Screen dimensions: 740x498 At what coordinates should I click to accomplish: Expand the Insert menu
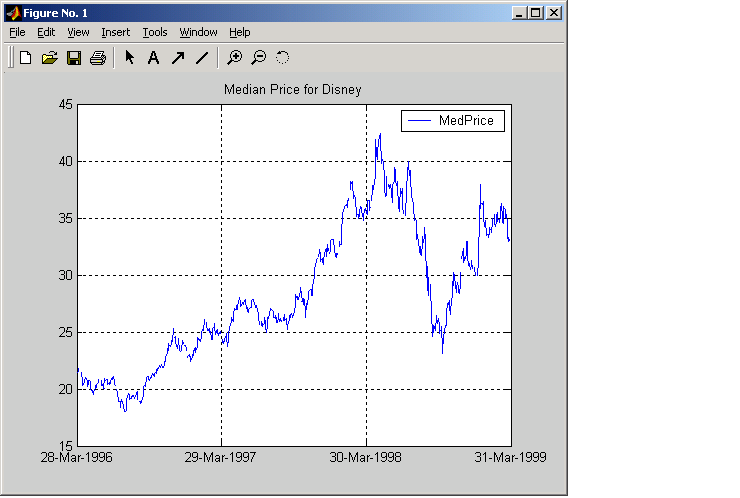[x=115, y=32]
